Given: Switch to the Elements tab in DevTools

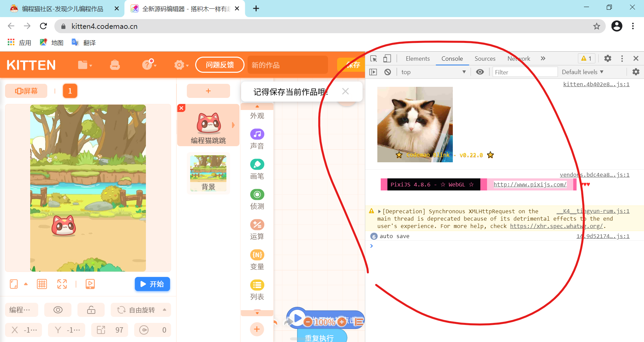Looking at the screenshot, I should 418,59.
